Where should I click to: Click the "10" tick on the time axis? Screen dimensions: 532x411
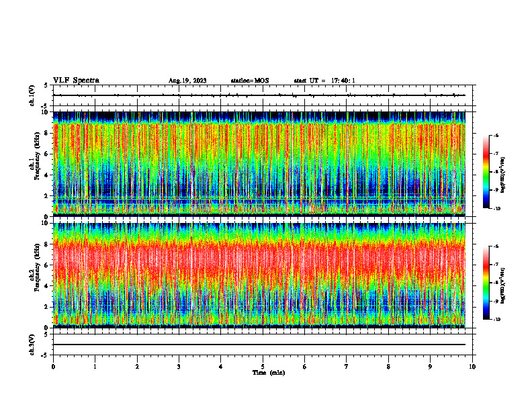click(472, 367)
